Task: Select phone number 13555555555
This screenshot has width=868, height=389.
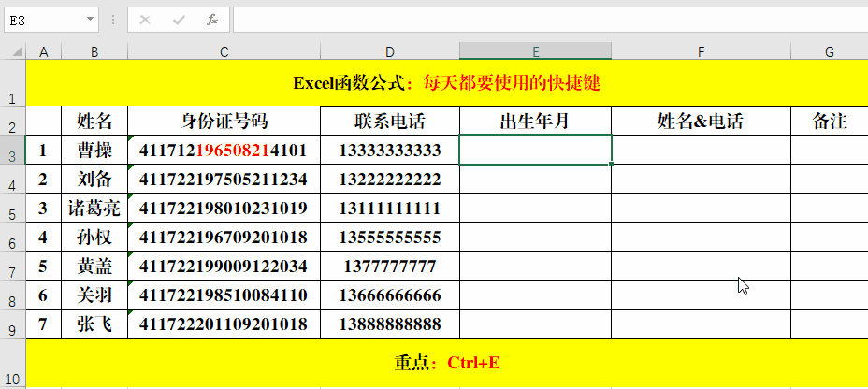Action: (x=390, y=237)
